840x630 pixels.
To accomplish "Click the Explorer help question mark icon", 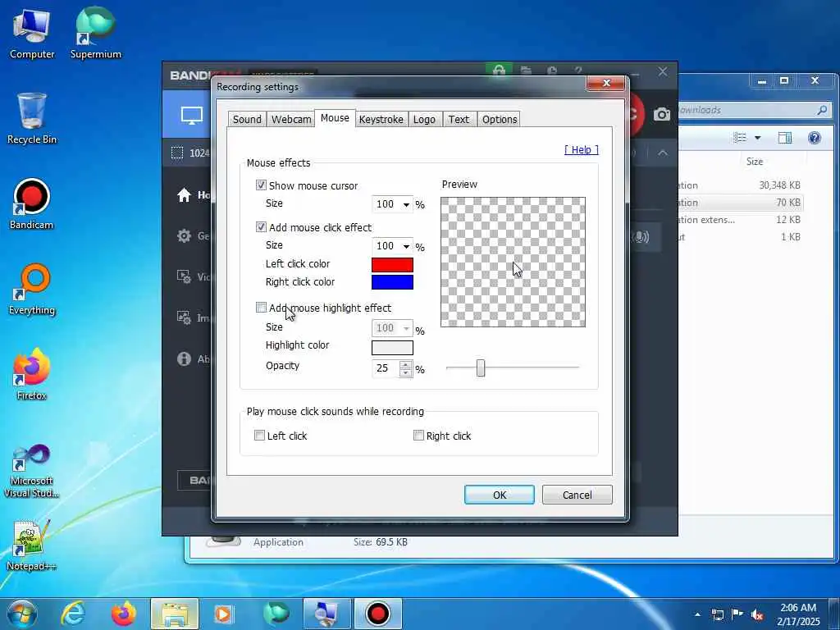I will (x=815, y=138).
